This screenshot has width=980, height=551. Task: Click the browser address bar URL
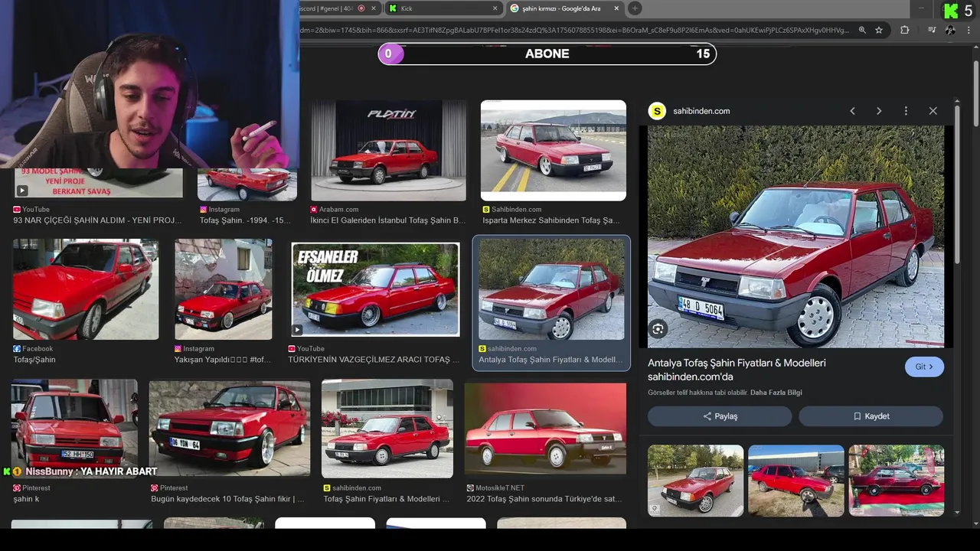[574, 30]
